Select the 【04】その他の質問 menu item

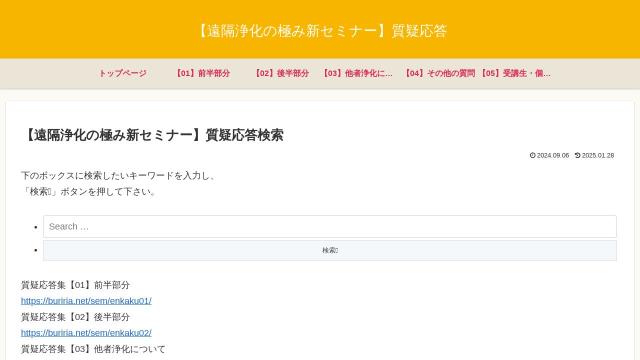coord(440,73)
